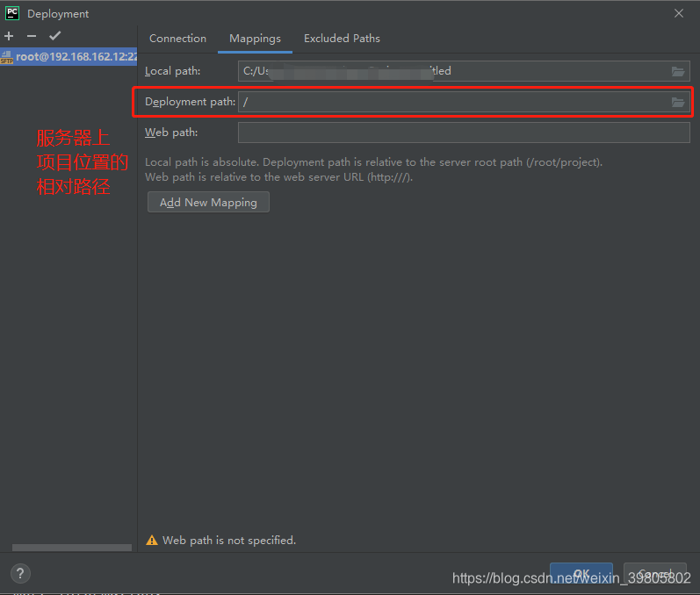700x595 pixels.
Task: Confirm the dialog with OK
Action: [581, 574]
